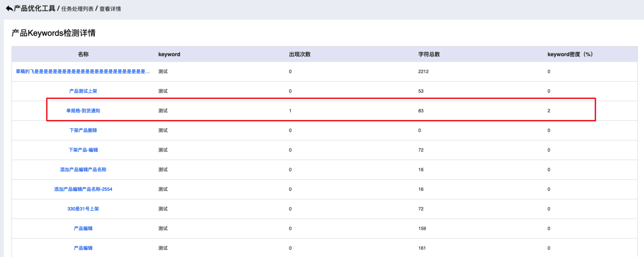The height and width of the screenshot is (257, 644).
Task: Open the 单规格-到货通知 product link
Action: point(83,111)
